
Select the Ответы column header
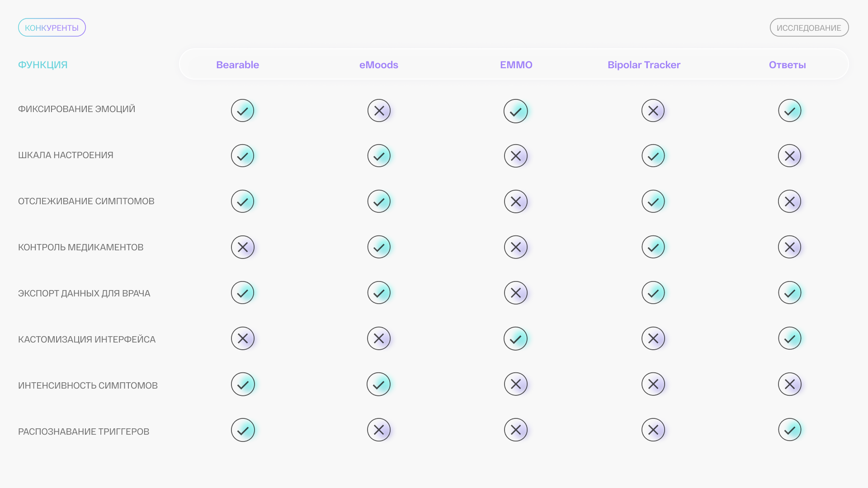click(787, 65)
